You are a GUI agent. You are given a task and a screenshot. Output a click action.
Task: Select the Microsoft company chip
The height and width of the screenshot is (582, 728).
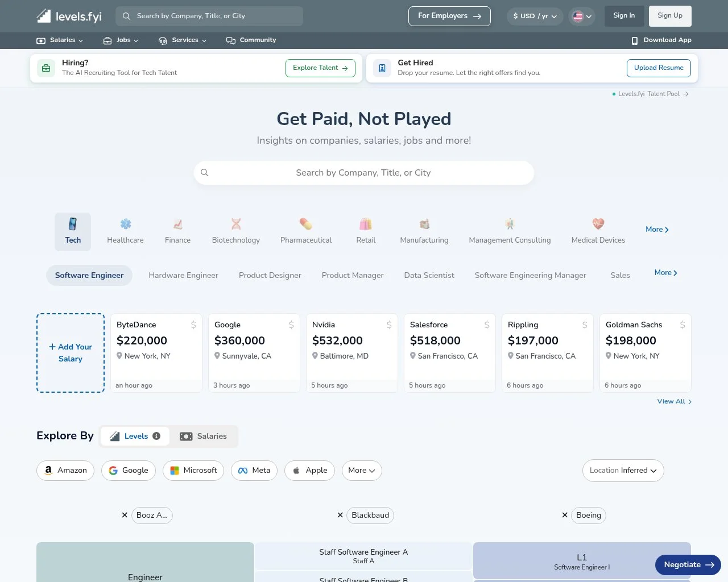193,471
